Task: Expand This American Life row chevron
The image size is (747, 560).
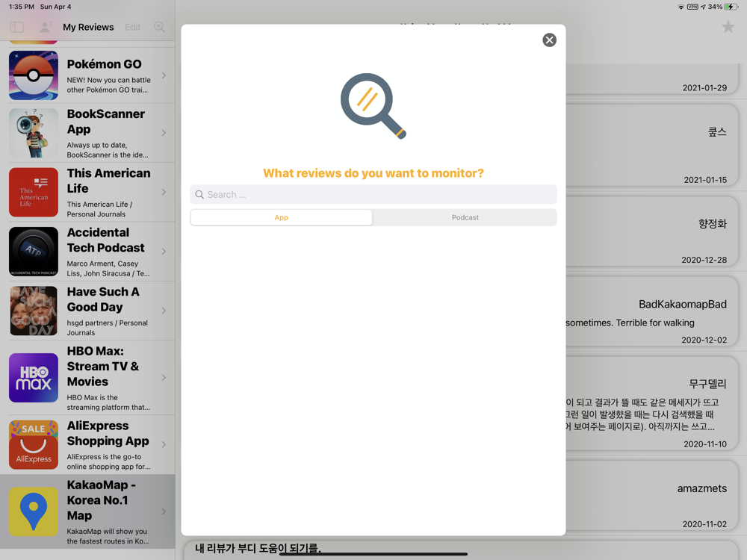Action: [x=164, y=192]
